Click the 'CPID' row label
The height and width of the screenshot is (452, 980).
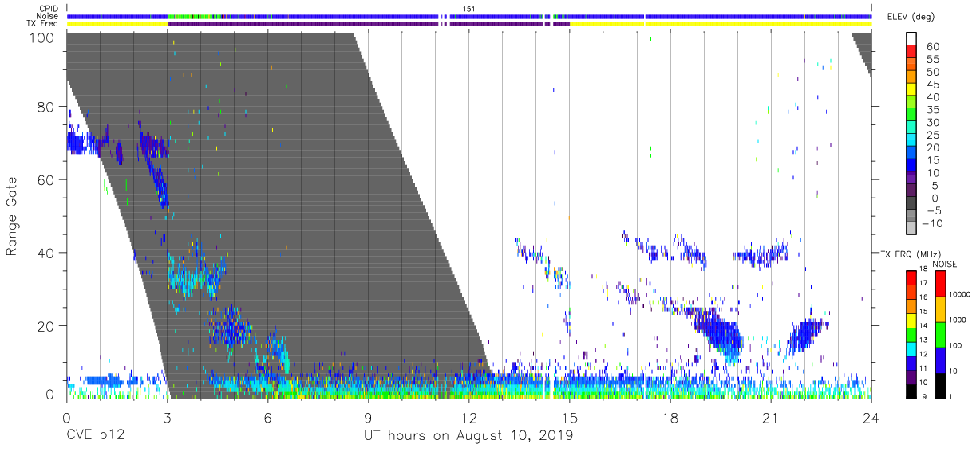pyautogui.click(x=49, y=8)
